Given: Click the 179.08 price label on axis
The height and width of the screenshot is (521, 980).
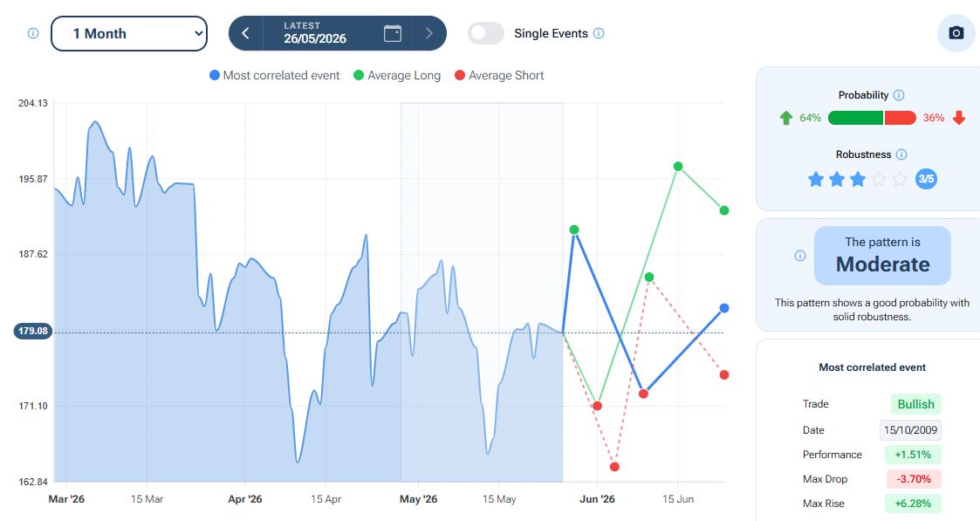Looking at the screenshot, I should [33, 331].
